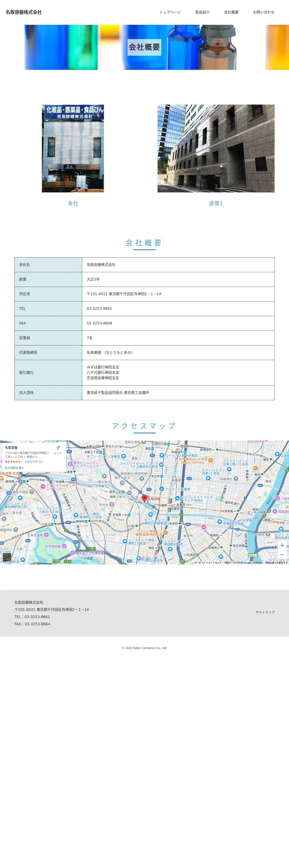Go to the 製品紹介 menu item
289x868 pixels.
pos(203,12)
